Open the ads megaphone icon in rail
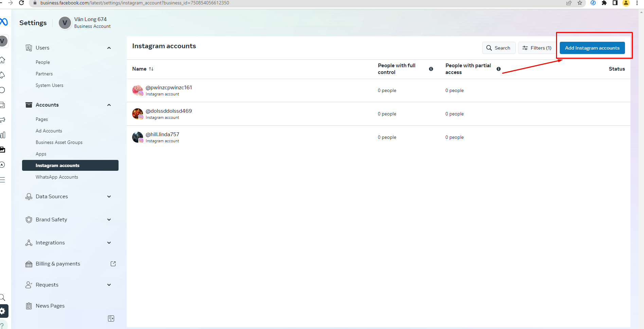 click(2, 120)
